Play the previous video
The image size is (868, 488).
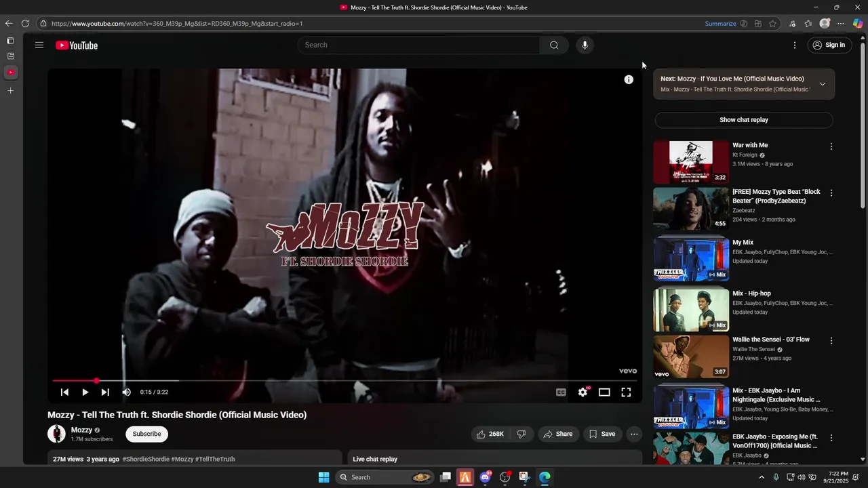[x=64, y=392]
